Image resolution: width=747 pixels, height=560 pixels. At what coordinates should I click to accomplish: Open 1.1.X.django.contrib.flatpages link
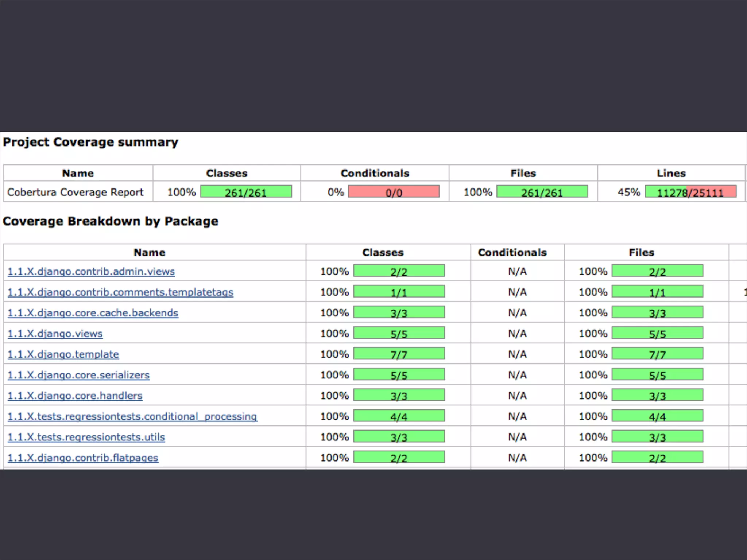pyautogui.click(x=83, y=458)
